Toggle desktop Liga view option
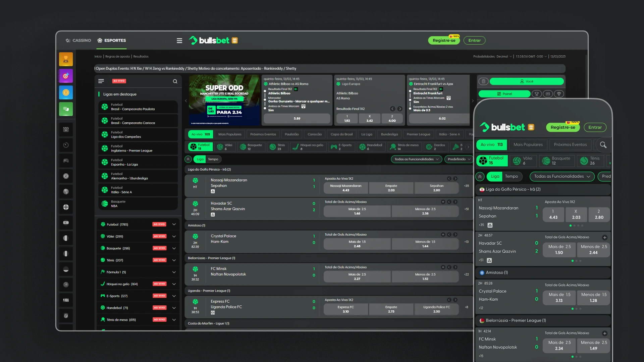This screenshot has height=362, width=644. (200, 159)
